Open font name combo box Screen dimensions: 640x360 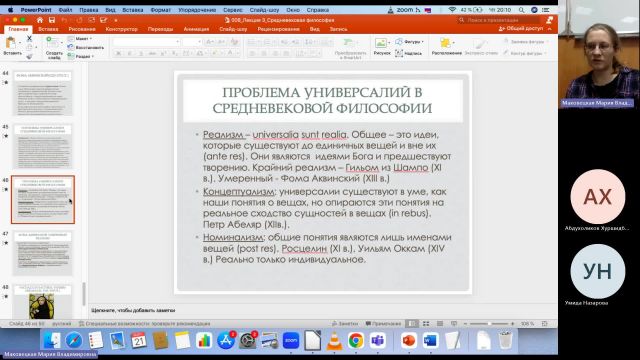[146, 42]
